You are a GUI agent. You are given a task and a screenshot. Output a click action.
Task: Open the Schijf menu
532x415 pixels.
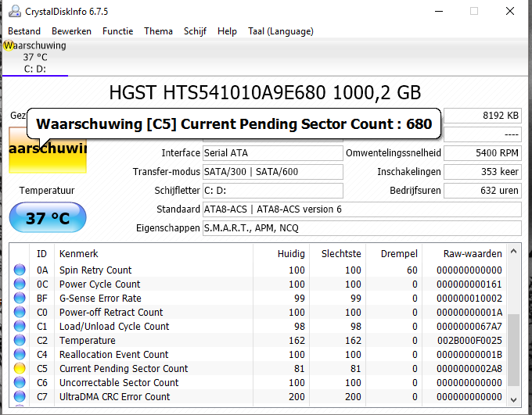click(195, 31)
